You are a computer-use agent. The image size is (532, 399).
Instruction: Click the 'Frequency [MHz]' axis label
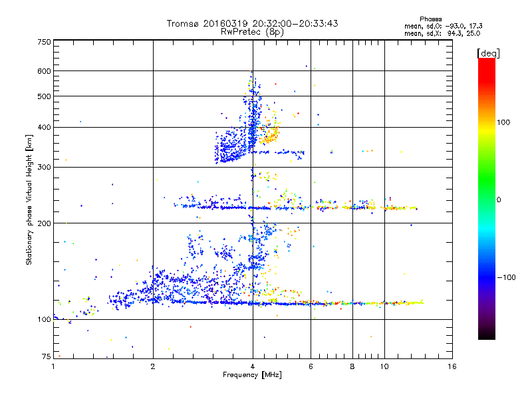tap(252, 375)
